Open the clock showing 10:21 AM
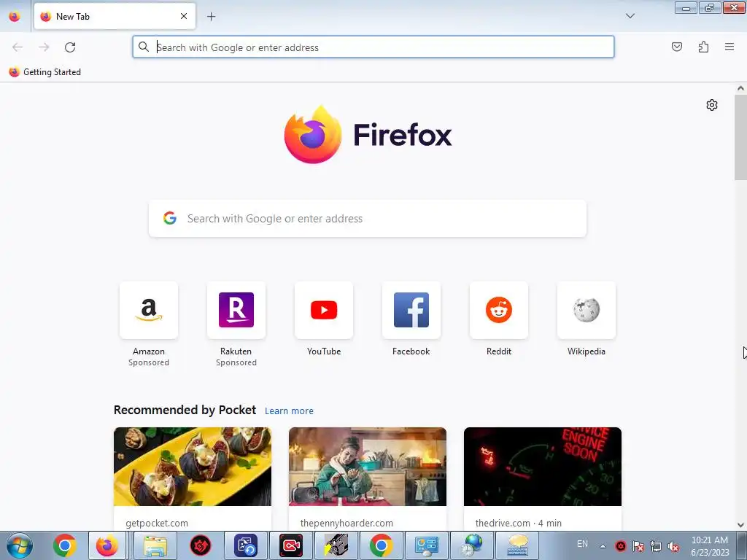This screenshot has width=747, height=560. coord(710,546)
